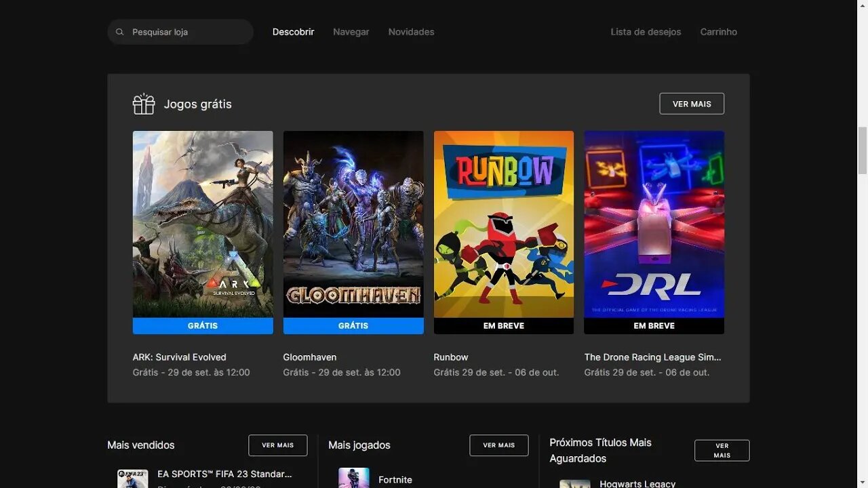This screenshot has width=868, height=488.
Task: Click VER MAIS next to Mais vendidos
Action: click(278, 445)
